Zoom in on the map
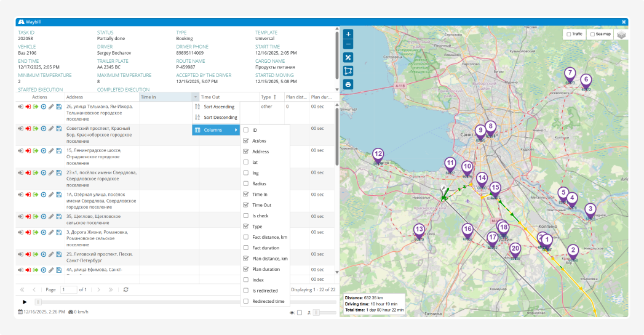This screenshot has width=644, height=335. point(348,34)
